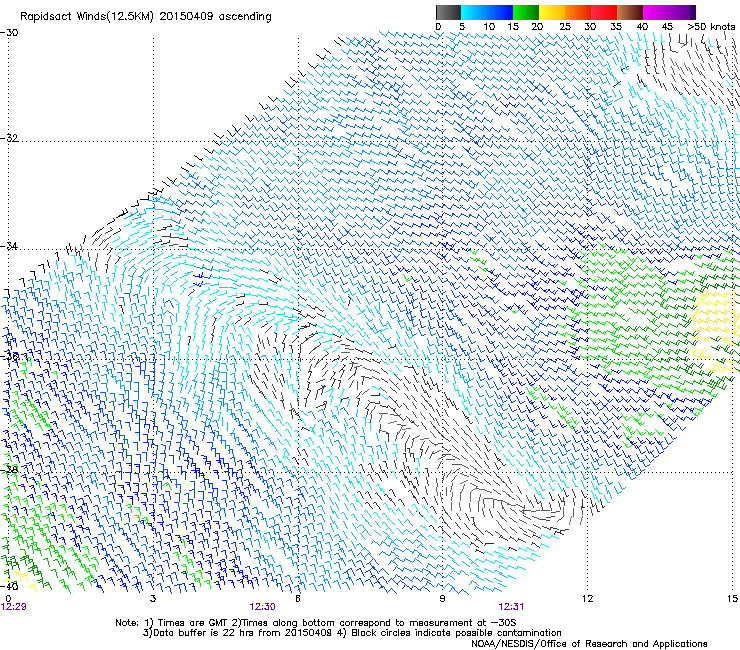Click the 12:29 purple time marker

pos(14,607)
